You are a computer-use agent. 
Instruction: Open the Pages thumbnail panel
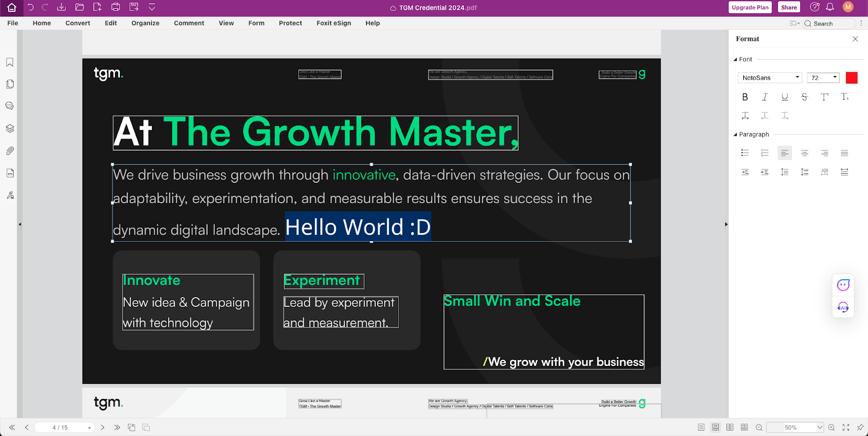tap(10, 84)
